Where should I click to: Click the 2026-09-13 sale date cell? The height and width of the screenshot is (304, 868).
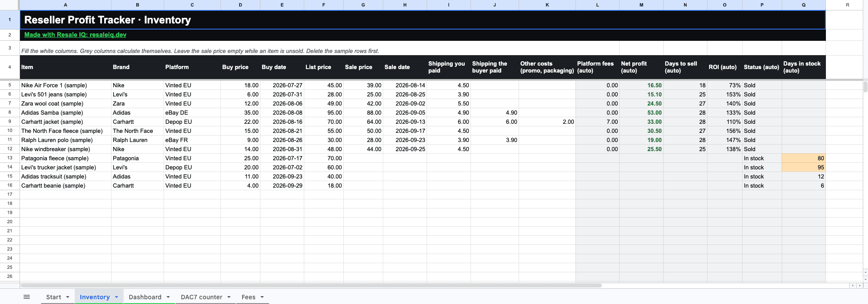click(x=405, y=122)
